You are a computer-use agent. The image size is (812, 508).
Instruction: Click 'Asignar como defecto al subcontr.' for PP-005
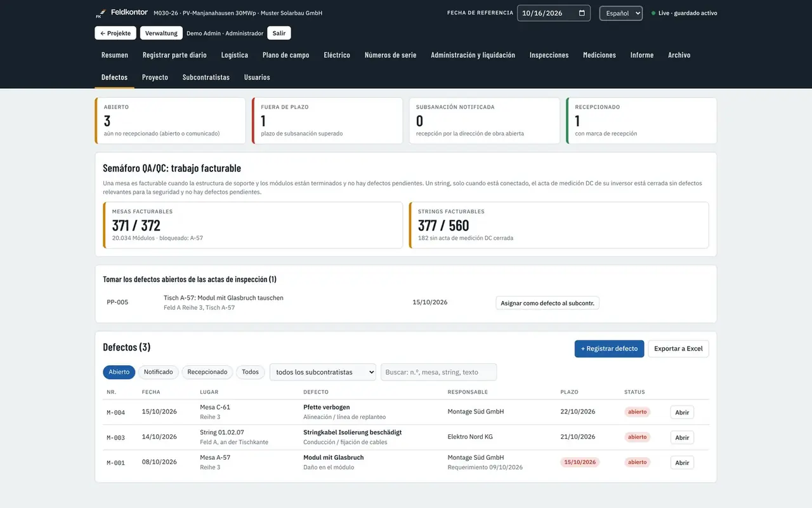coord(547,303)
